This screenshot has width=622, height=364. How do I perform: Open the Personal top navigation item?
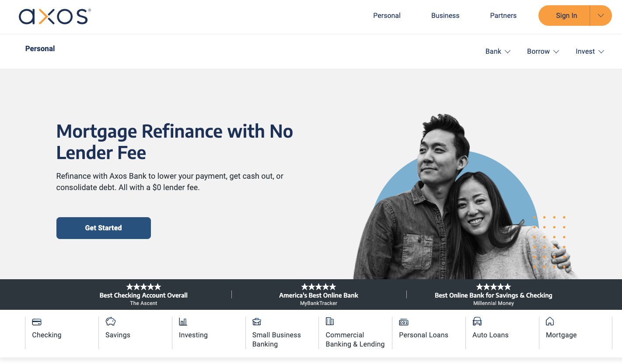pyautogui.click(x=387, y=16)
